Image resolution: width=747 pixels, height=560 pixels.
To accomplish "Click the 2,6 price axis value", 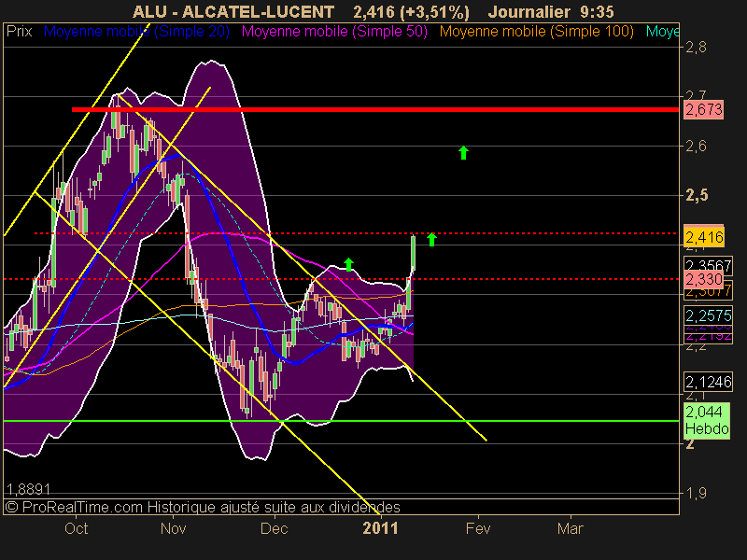I will [x=696, y=146].
